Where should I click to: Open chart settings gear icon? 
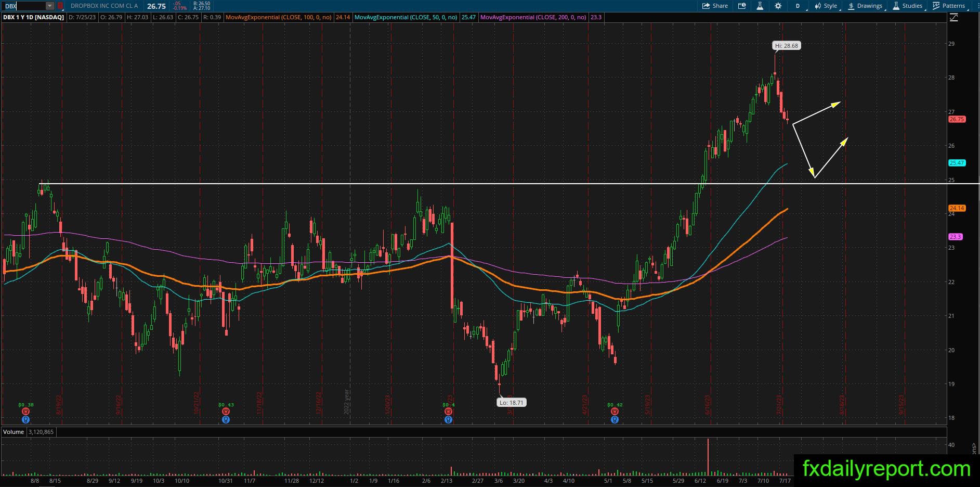(x=778, y=6)
